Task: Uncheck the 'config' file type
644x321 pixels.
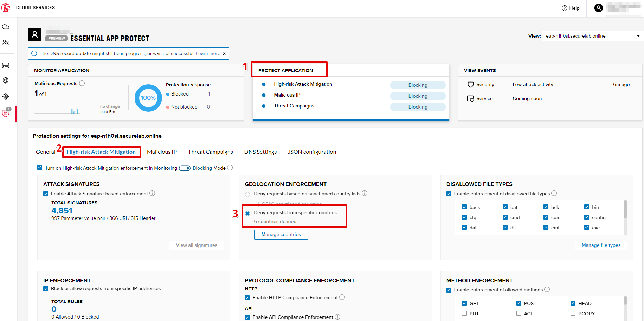Action: coord(587,217)
